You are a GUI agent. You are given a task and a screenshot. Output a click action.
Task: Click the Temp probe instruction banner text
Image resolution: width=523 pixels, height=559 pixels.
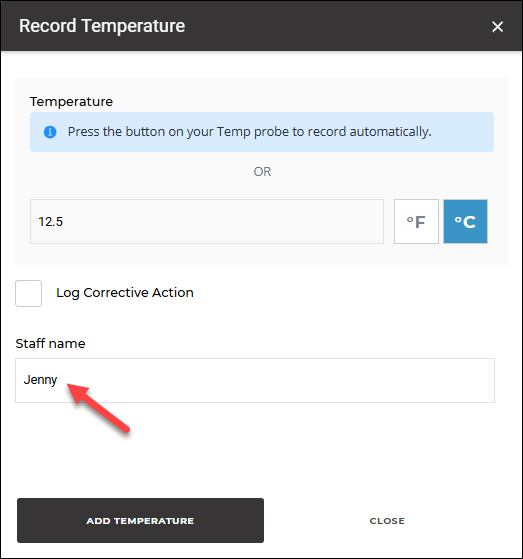pyautogui.click(x=250, y=132)
